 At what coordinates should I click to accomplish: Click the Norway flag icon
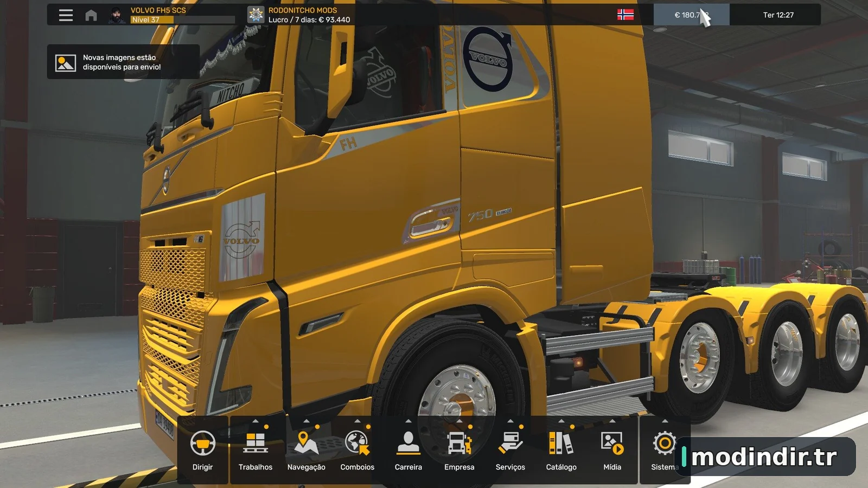[x=626, y=15]
